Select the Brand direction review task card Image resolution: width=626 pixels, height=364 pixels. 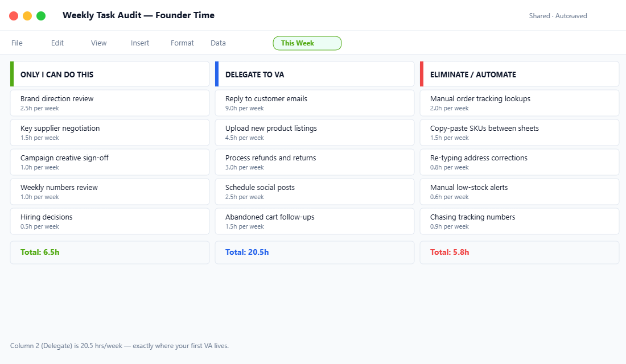[110, 103]
